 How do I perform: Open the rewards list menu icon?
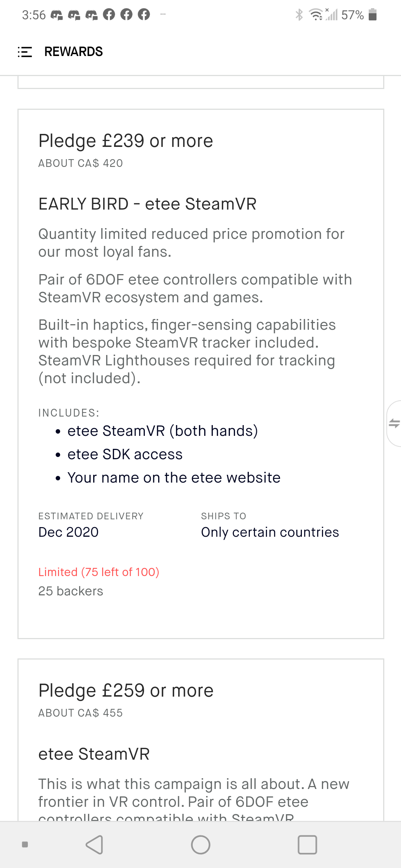[x=25, y=52]
